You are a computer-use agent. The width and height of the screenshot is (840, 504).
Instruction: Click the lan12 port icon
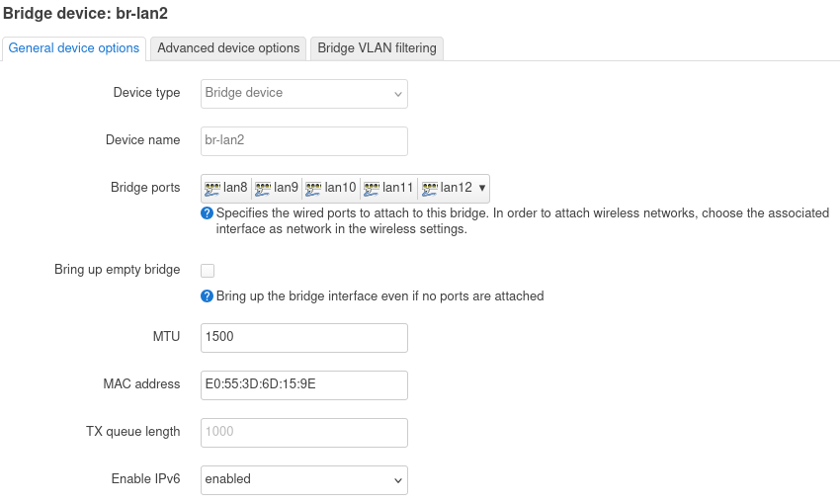pos(430,188)
